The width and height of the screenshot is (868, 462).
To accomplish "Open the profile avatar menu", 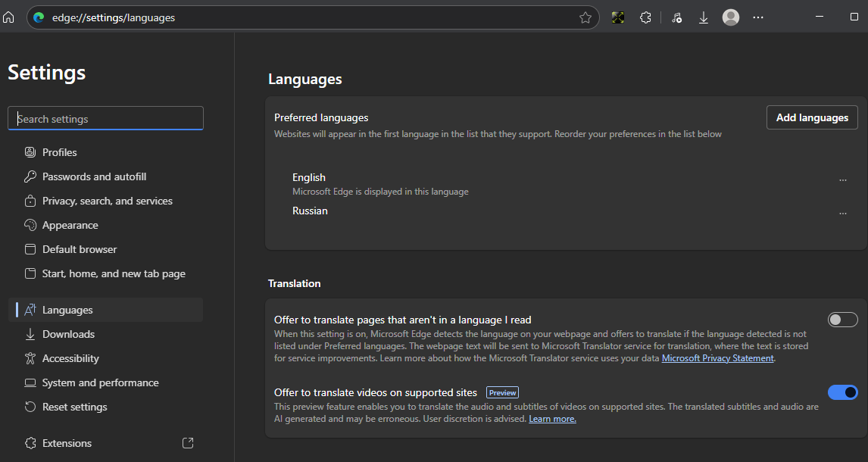I will pos(731,17).
